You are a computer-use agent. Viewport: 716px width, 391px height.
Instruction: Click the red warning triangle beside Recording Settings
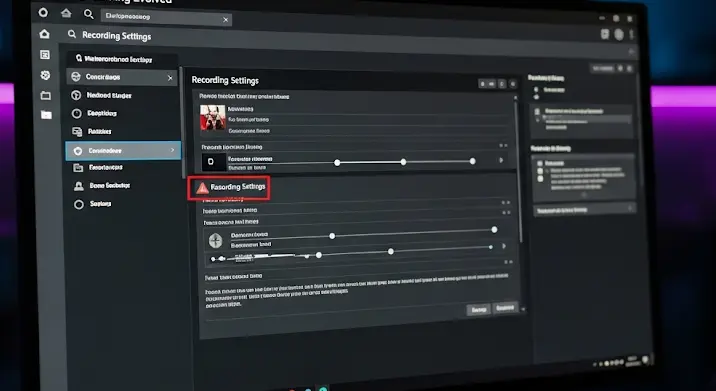pos(202,188)
